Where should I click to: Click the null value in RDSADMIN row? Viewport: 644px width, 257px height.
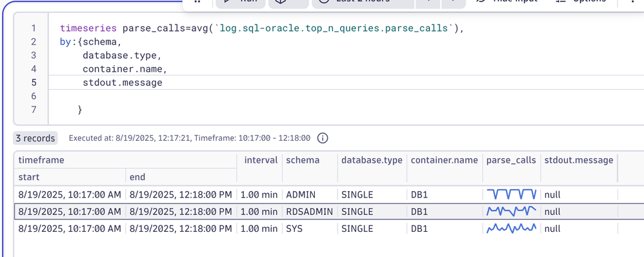[552, 211]
